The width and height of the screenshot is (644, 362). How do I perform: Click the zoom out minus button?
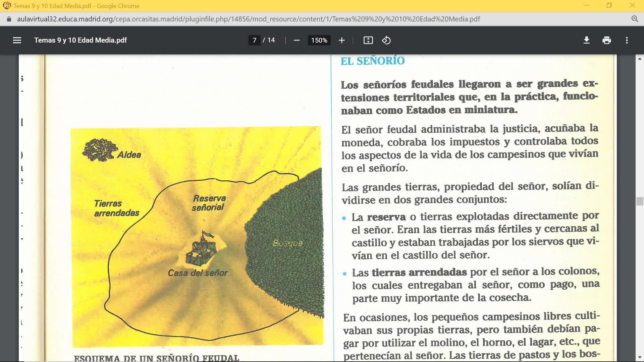297,40
